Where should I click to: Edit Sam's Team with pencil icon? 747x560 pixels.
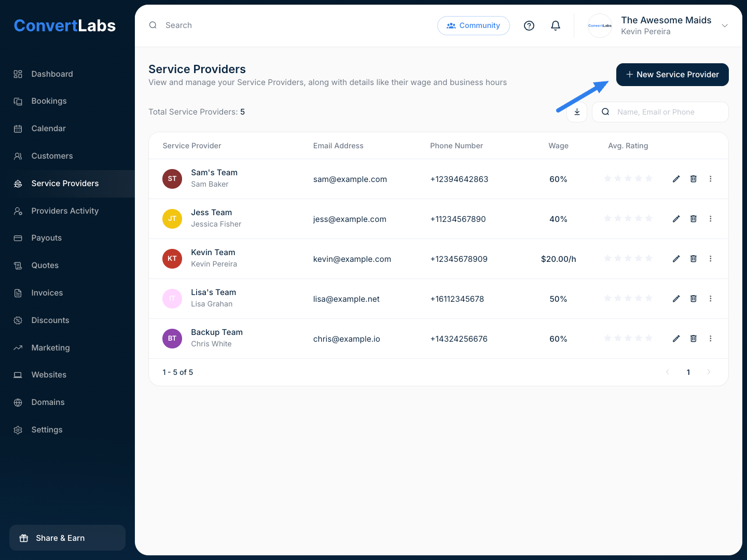point(676,179)
